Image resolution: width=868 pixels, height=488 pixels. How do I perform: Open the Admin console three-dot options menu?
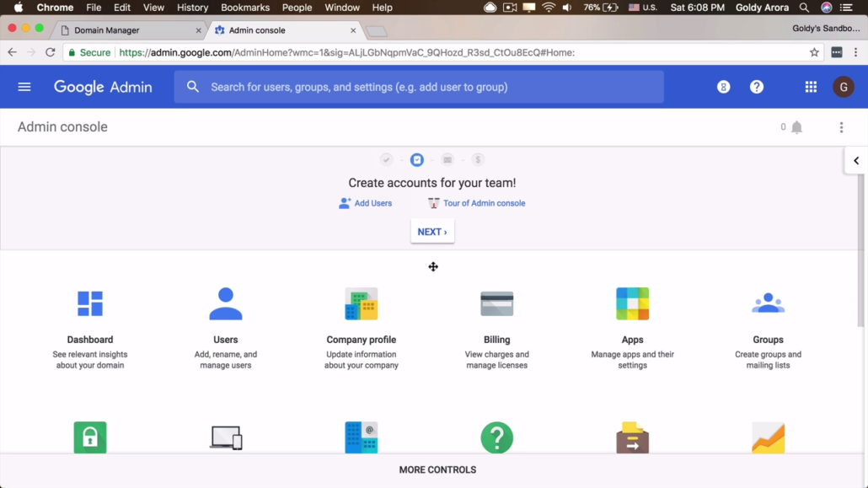click(x=841, y=127)
